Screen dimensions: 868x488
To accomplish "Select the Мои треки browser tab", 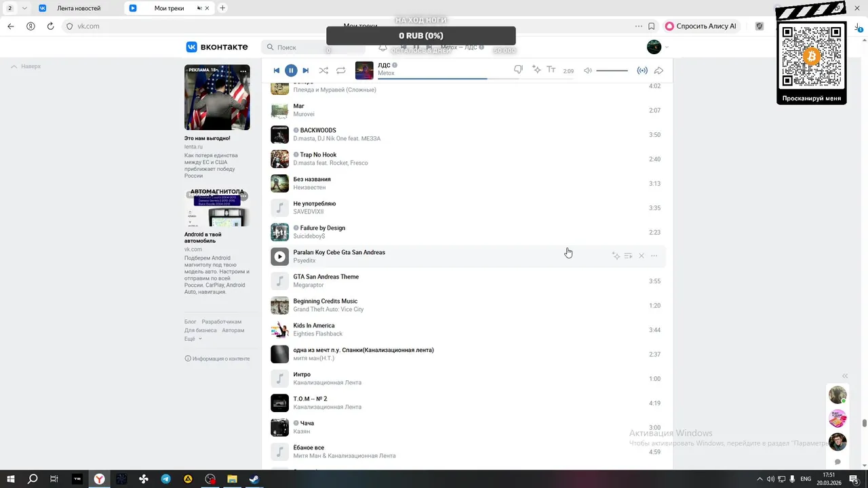I will point(169,8).
